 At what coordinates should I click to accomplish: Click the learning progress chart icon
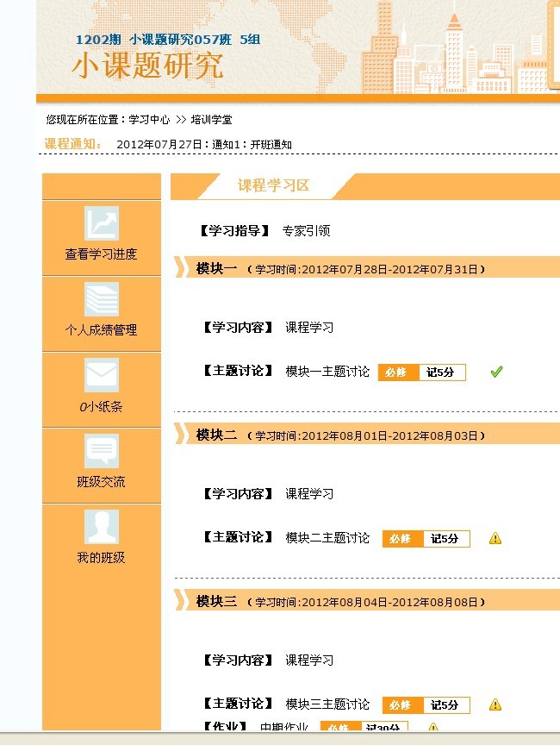[102, 223]
